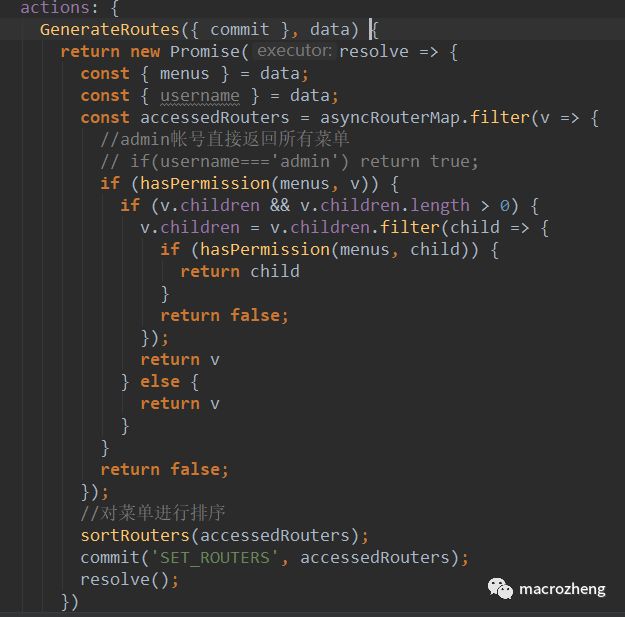Click the underlined username variable
This screenshot has width=625, height=617.
tap(200, 96)
